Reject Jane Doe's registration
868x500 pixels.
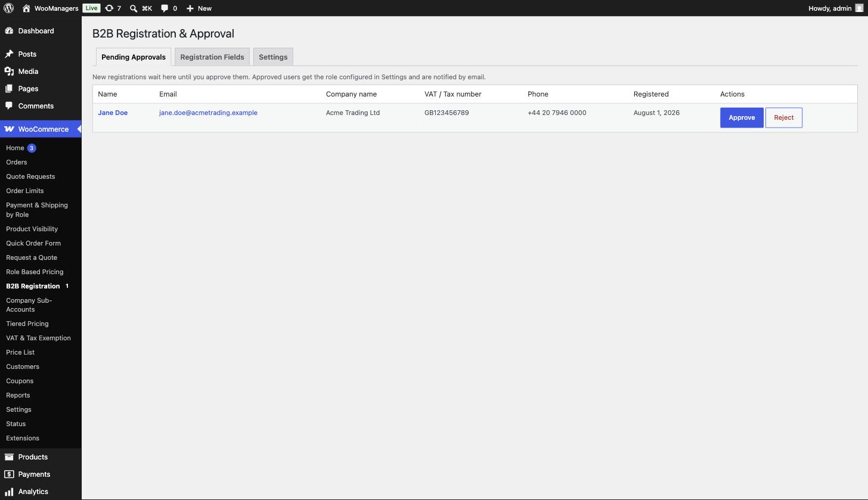(784, 117)
